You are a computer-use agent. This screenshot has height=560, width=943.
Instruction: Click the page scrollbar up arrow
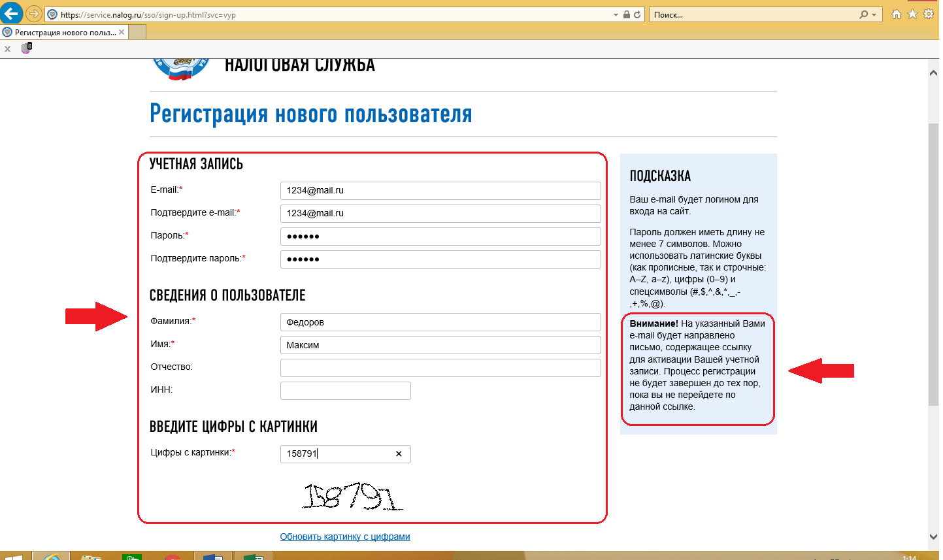click(x=933, y=73)
